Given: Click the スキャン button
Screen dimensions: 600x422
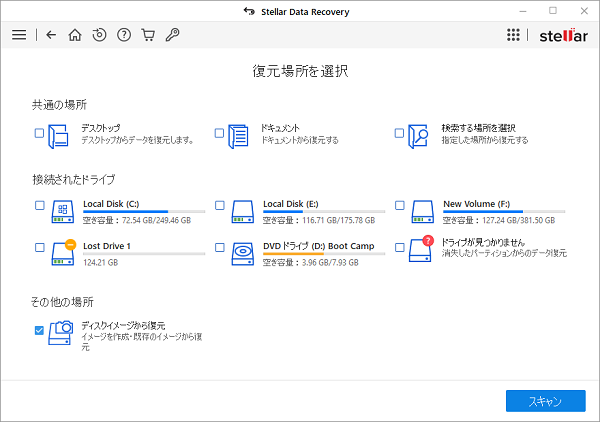Looking at the screenshot, I should (x=545, y=401).
